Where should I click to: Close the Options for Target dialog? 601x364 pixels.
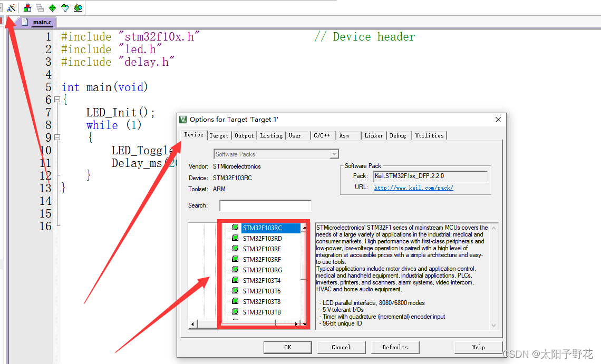498,120
